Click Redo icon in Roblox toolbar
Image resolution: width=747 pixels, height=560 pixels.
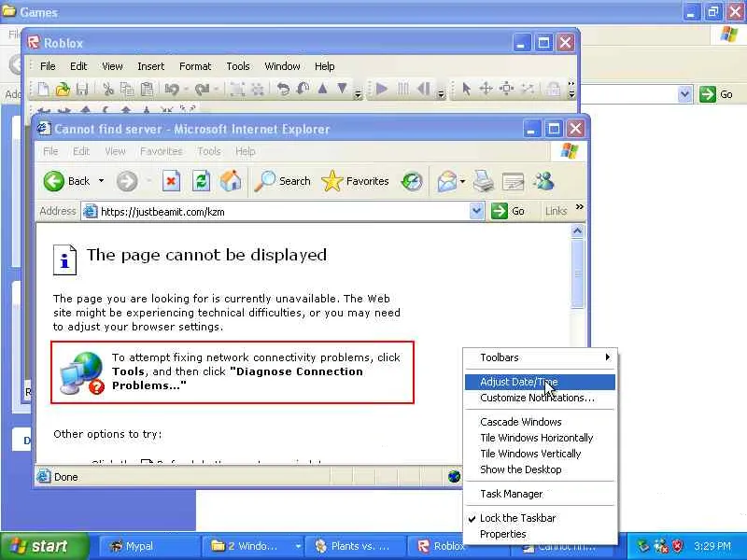tap(202, 89)
